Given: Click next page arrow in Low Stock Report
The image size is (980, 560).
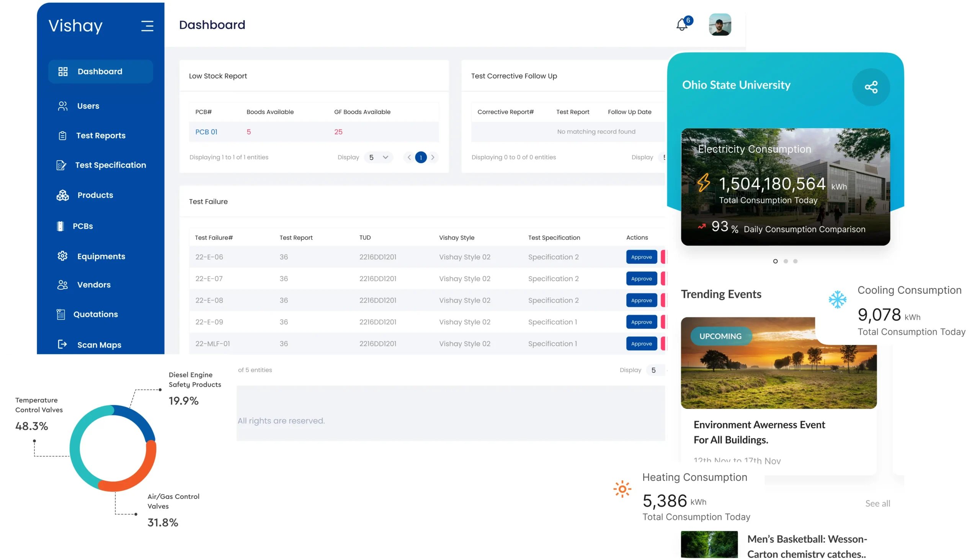Looking at the screenshot, I should coord(433,157).
